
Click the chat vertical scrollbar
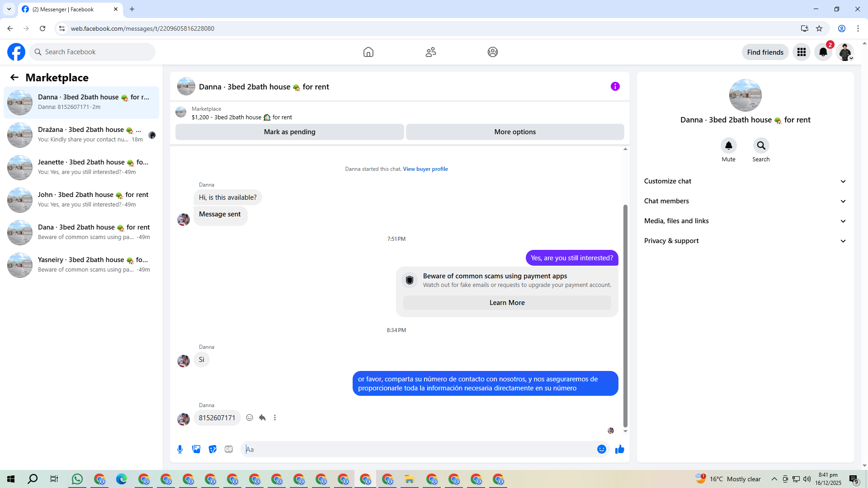(x=626, y=315)
